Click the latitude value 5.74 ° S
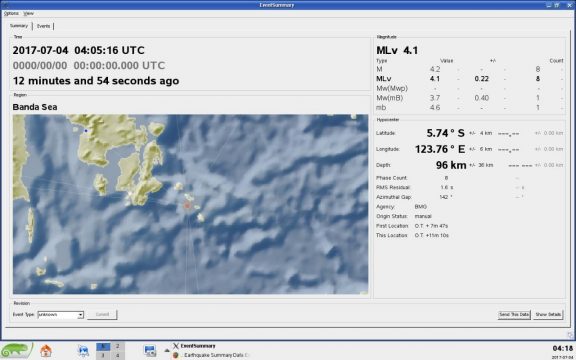Screen dimensions: 576x360 pos(446,133)
